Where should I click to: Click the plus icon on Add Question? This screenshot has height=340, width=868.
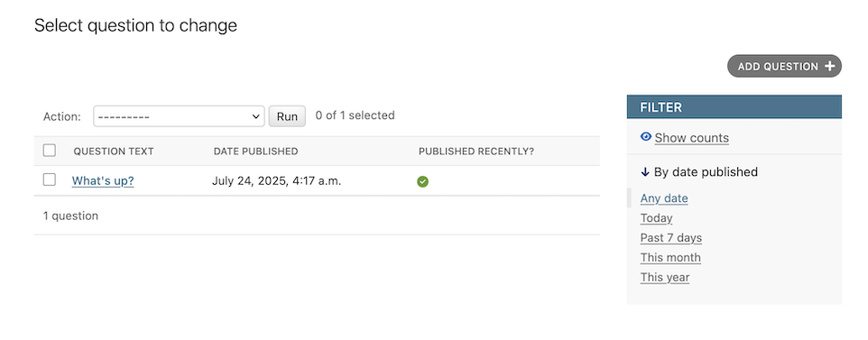click(828, 67)
